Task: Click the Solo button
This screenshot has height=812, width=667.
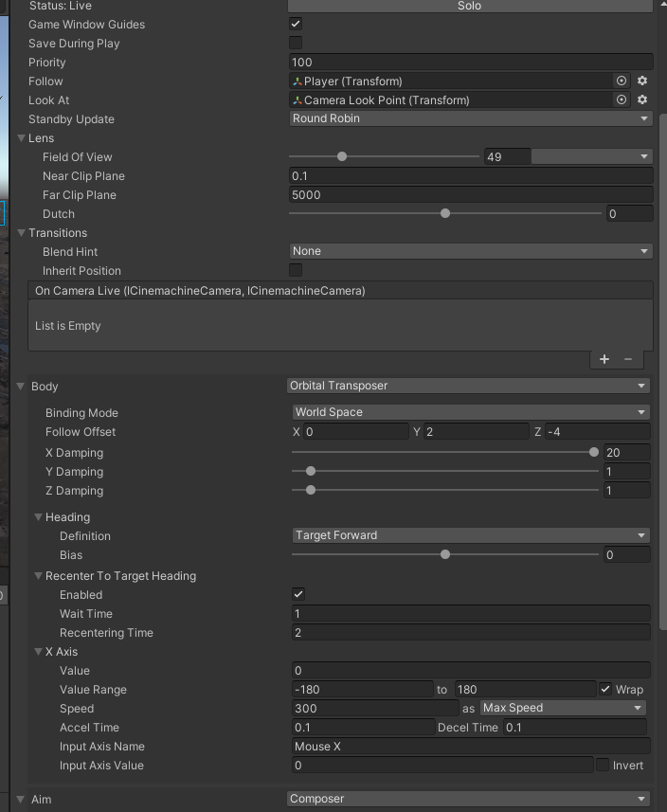Action: tap(469, 6)
